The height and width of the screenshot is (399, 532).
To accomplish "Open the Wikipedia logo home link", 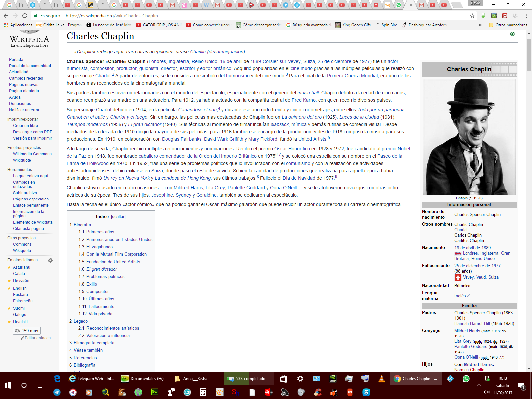I will 29,39.
